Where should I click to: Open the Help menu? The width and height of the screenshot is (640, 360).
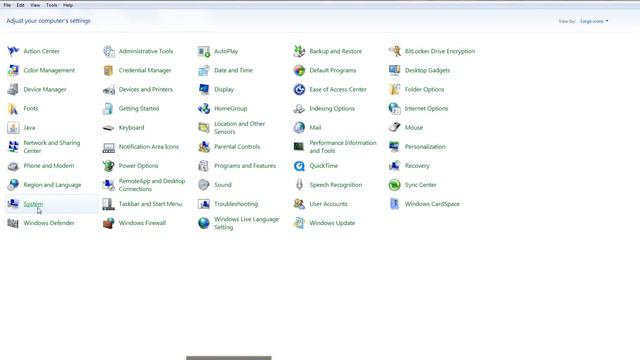point(68,5)
